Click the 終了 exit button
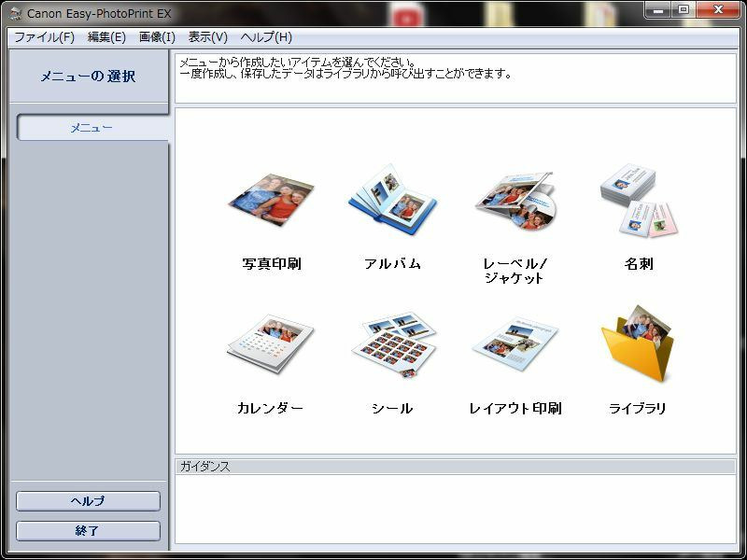This screenshot has width=747, height=560. pos(88,530)
